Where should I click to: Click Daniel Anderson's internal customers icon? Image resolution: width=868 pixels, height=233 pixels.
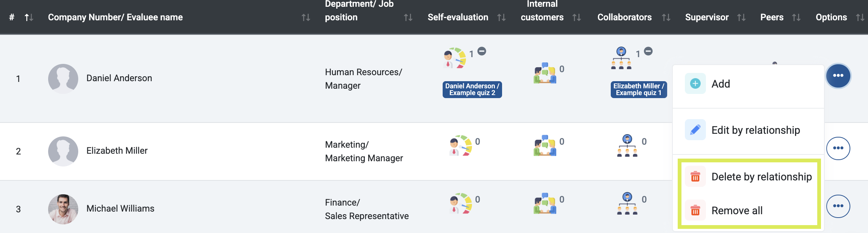pos(545,73)
